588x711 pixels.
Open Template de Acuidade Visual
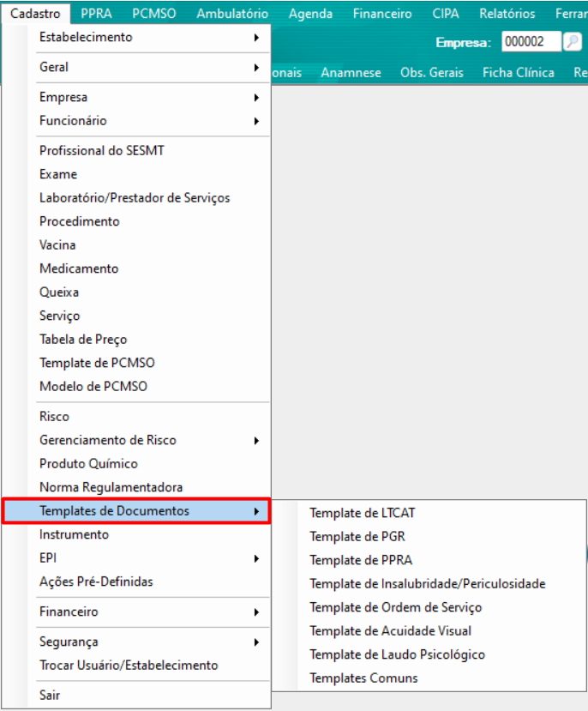[429, 630]
